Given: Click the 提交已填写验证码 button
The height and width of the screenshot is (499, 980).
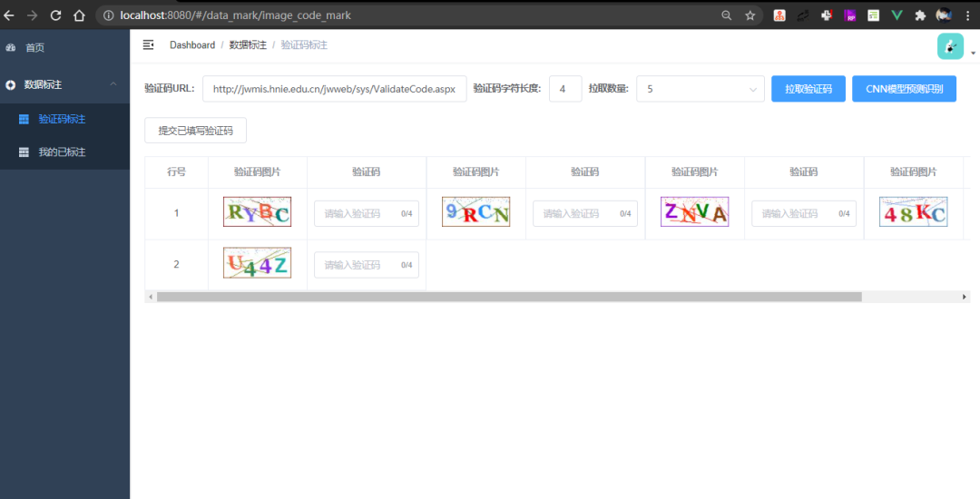Looking at the screenshot, I should 196,131.
